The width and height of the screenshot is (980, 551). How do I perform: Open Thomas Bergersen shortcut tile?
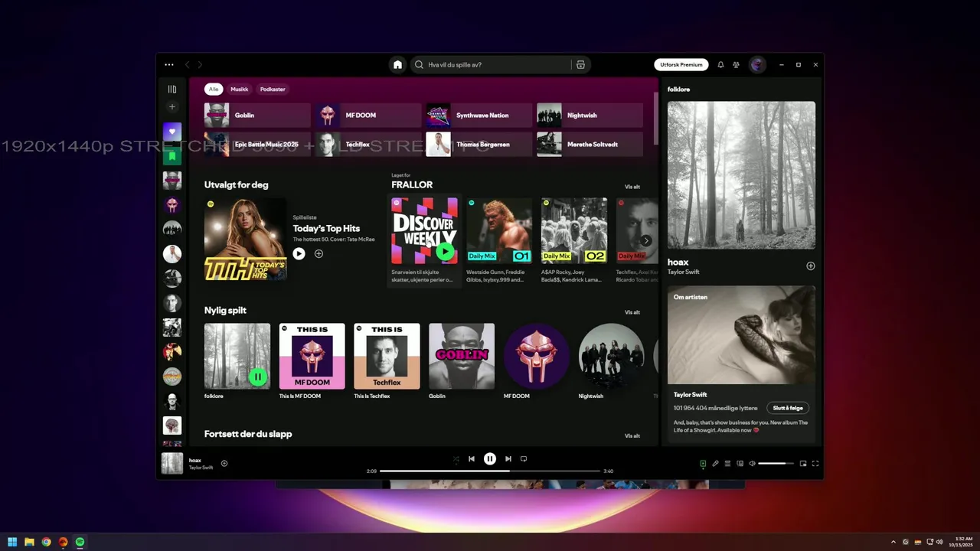(x=479, y=145)
